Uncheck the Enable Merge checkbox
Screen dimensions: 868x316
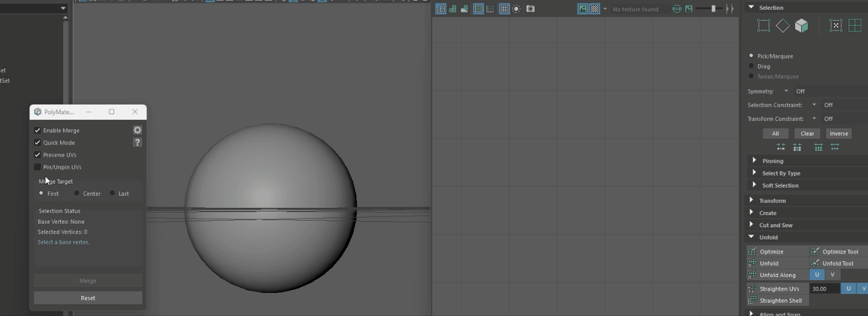(x=38, y=130)
